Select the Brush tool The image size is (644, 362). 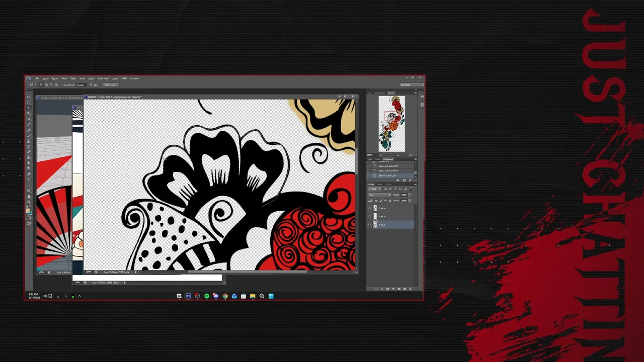pos(29,135)
